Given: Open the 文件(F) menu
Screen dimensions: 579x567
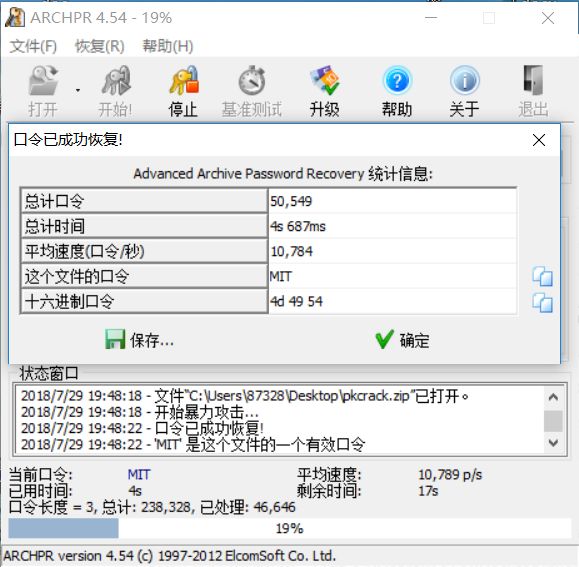Looking at the screenshot, I should coord(33,47).
